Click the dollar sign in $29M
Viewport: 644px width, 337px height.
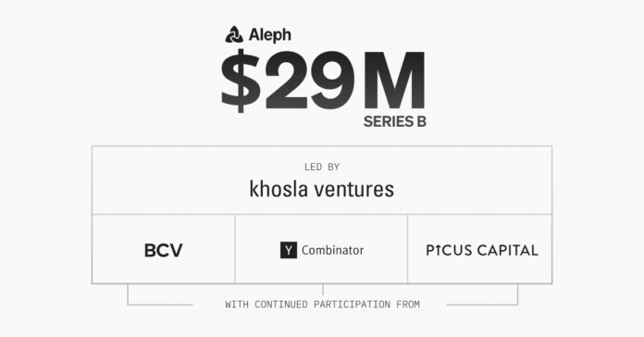(x=241, y=81)
